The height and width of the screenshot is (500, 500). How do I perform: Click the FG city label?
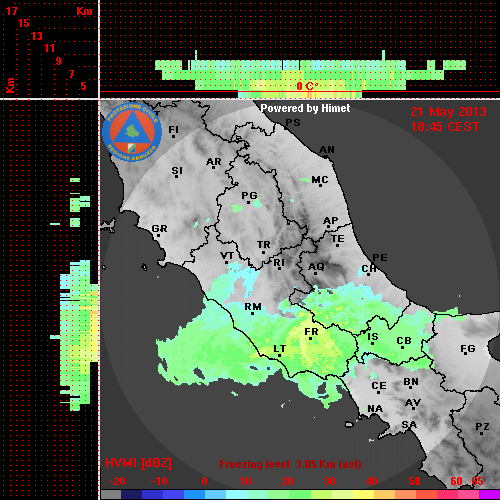tap(468, 349)
